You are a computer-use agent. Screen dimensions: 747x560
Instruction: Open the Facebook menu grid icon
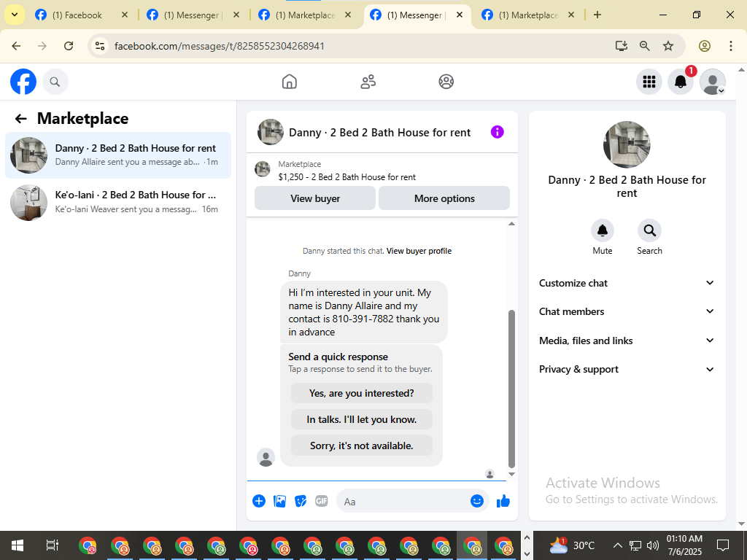(x=649, y=82)
